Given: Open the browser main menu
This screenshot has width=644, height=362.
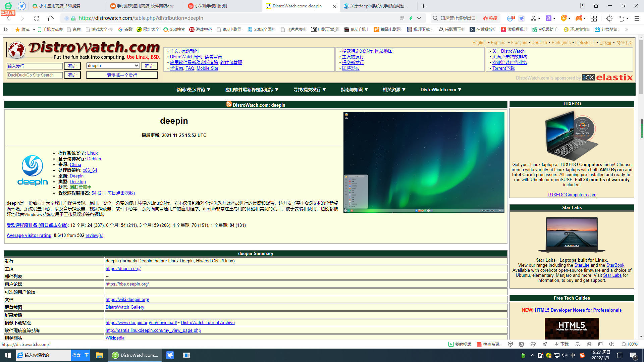Looking at the screenshot, I should [x=637, y=18].
